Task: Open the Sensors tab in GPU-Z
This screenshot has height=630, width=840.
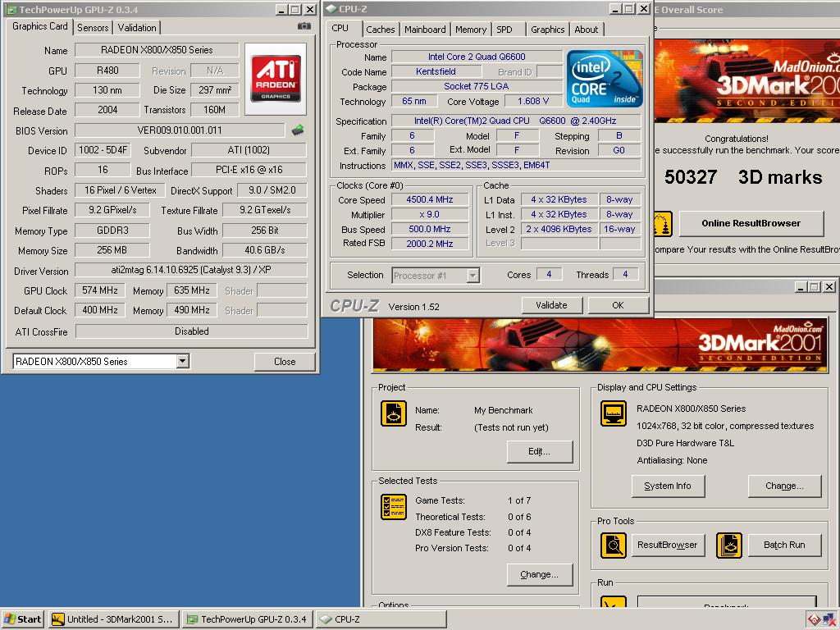Action: (93, 28)
